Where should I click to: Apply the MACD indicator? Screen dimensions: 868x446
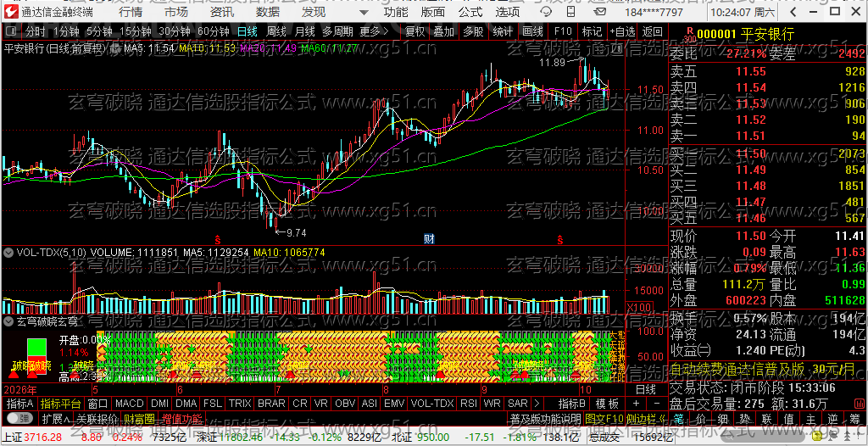point(130,404)
